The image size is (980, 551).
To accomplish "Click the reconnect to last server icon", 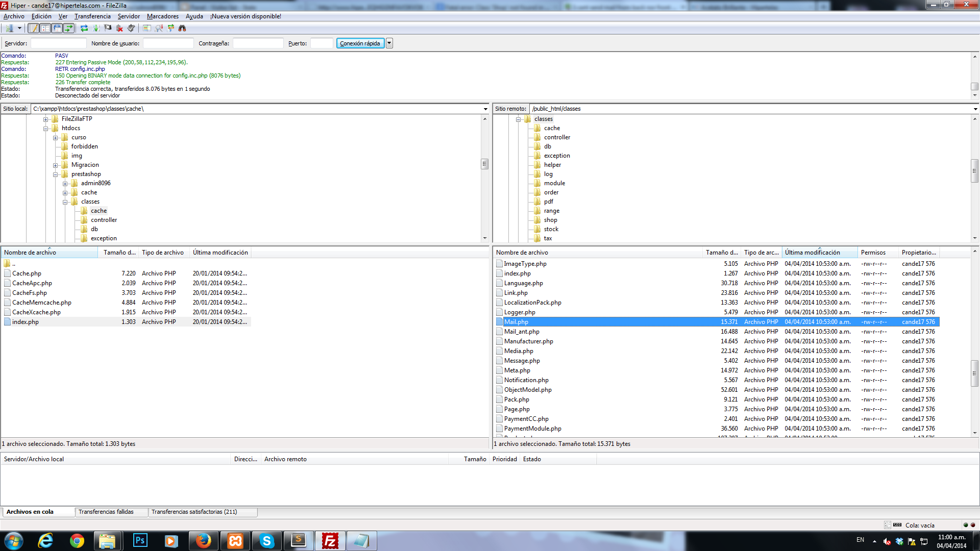I will pyautogui.click(x=131, y=28).
